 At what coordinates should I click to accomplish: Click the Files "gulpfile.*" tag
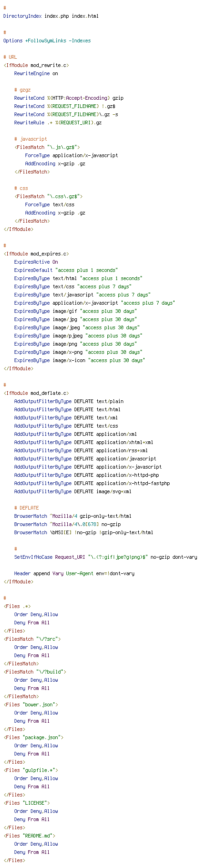pos(30,770)
